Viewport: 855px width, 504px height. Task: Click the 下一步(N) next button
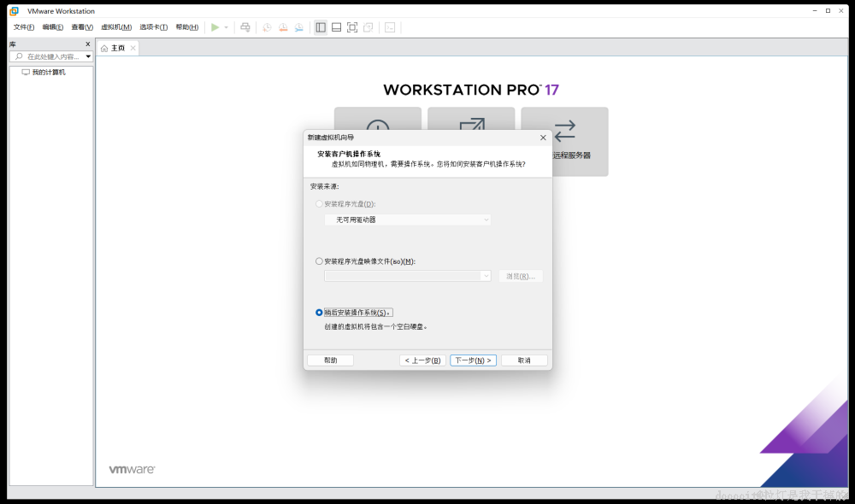(474, 360)
